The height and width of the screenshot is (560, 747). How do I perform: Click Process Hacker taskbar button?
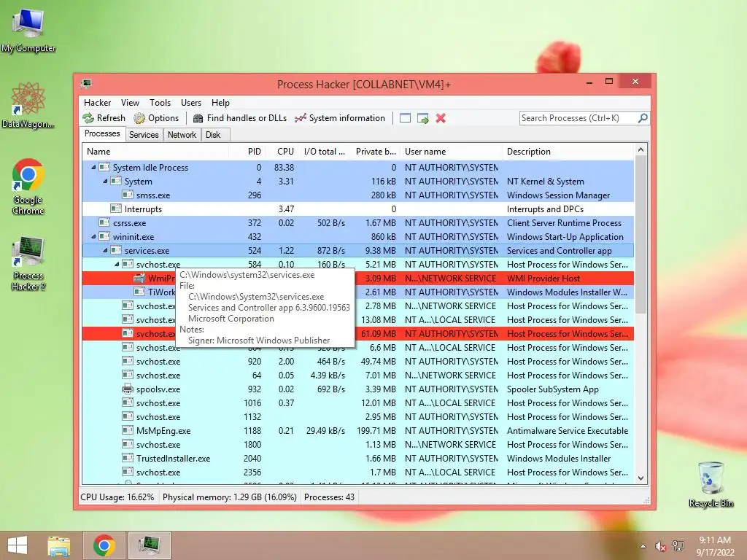149,545
